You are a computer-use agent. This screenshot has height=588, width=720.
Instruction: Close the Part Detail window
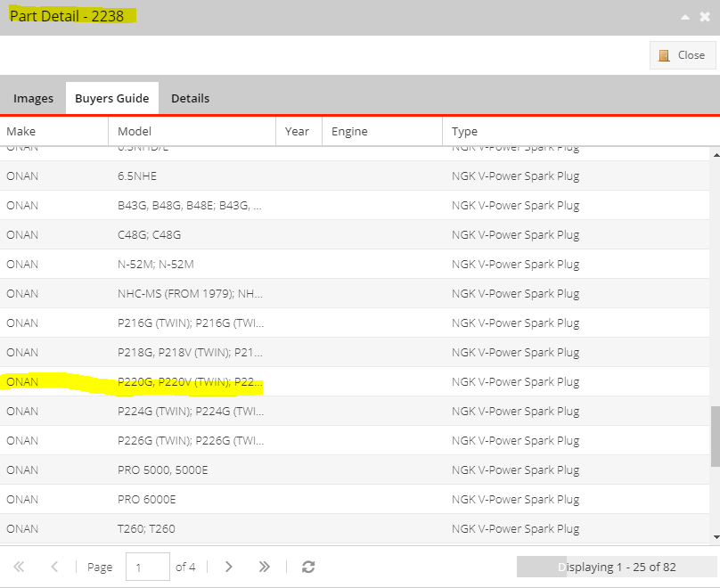(683, 55)
